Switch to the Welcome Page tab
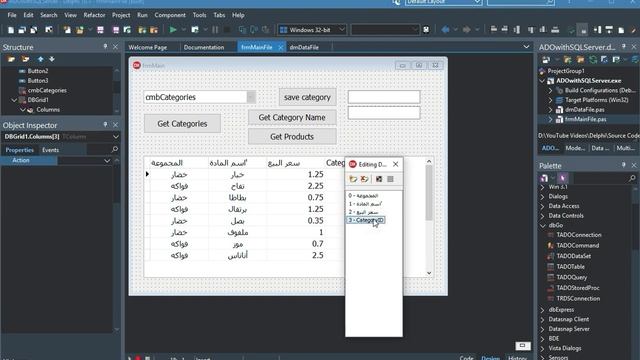The image size is (640, 360). 148,47
